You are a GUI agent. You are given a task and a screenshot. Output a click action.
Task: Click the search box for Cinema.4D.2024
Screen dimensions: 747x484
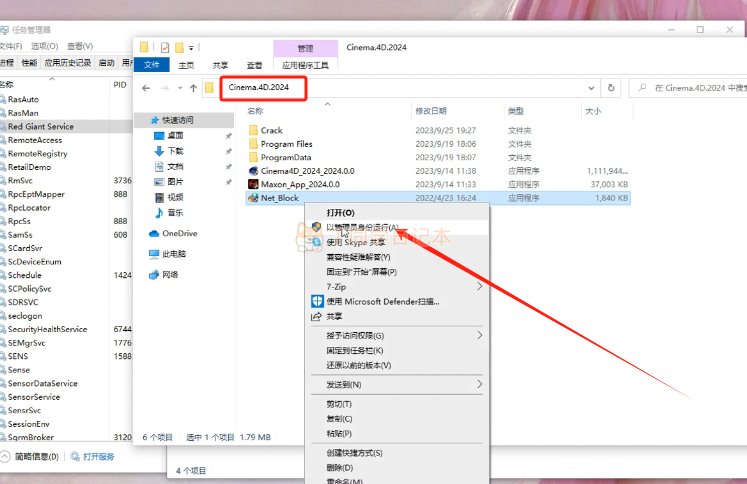[688, 88]
